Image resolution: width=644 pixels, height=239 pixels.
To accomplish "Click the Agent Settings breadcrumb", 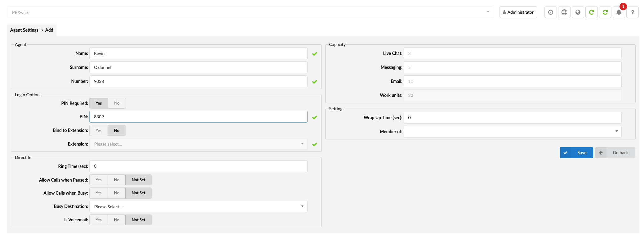I will point(24,30).
